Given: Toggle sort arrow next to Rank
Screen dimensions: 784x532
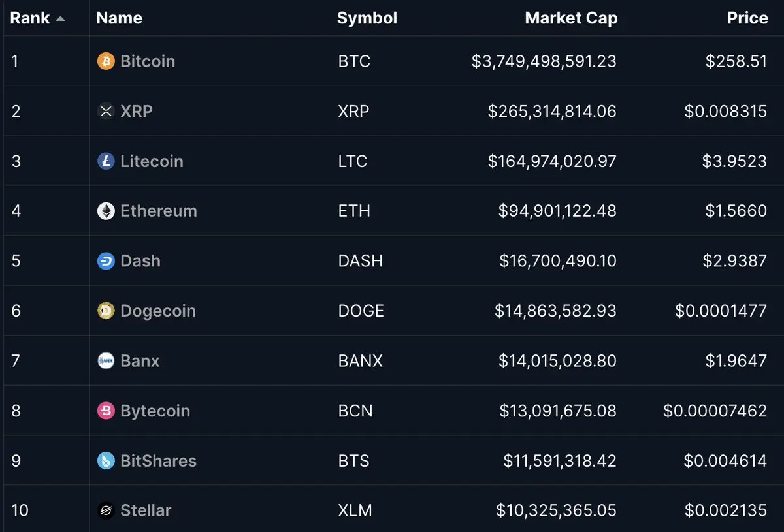Looking at the screenshot, I should [x=61, y=19].
